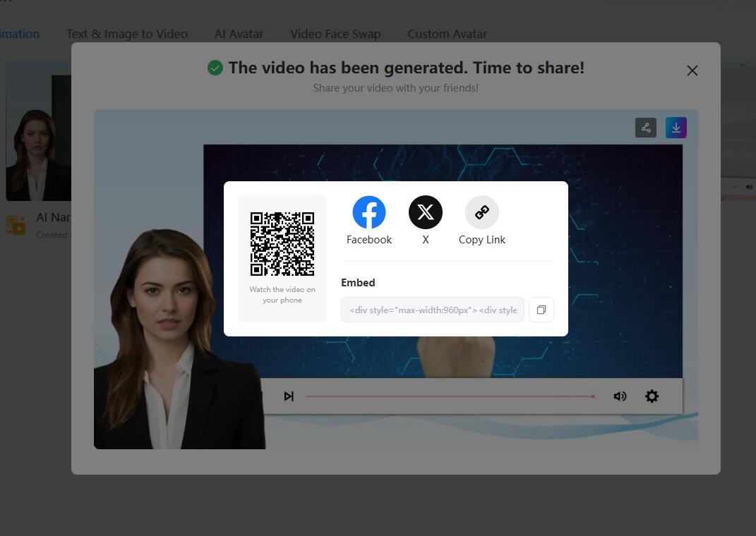Screen dimensions: 756x536
Task: Open video player settings gear
Action: pos(652,396)
